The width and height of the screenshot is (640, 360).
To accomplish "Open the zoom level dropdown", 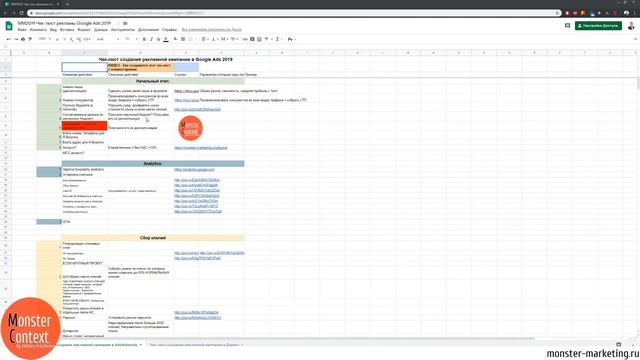I will point(44,39).
